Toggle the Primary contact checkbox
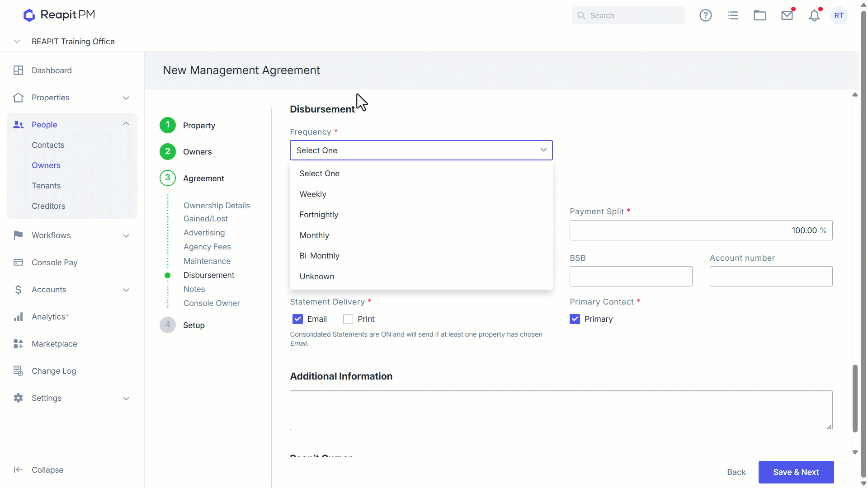868x488 pixels. (575, 319)
